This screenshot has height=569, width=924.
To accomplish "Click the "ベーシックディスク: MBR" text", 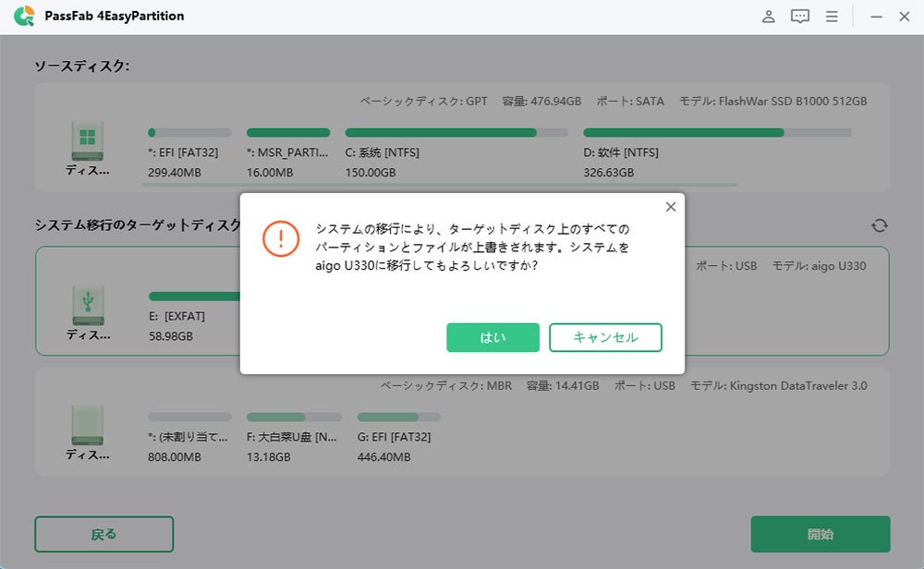I will 445,386.
